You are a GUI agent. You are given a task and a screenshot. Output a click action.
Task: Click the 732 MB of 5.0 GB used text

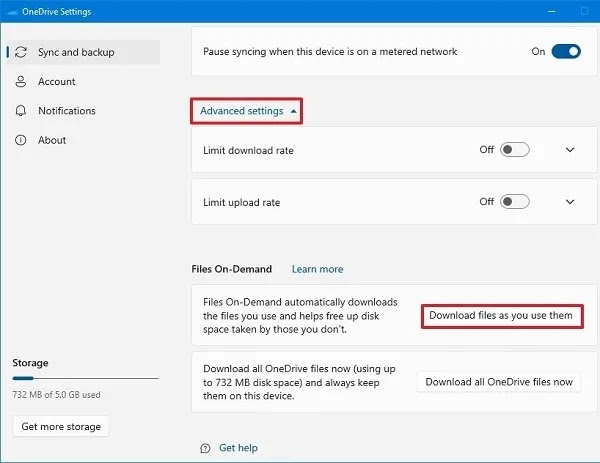pyautogui.click(x=56, y=395)
